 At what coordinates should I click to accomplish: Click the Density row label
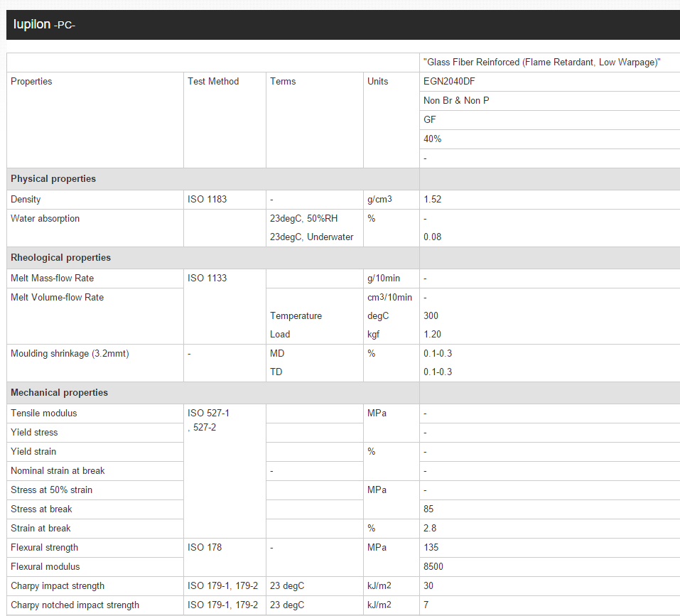26,200
